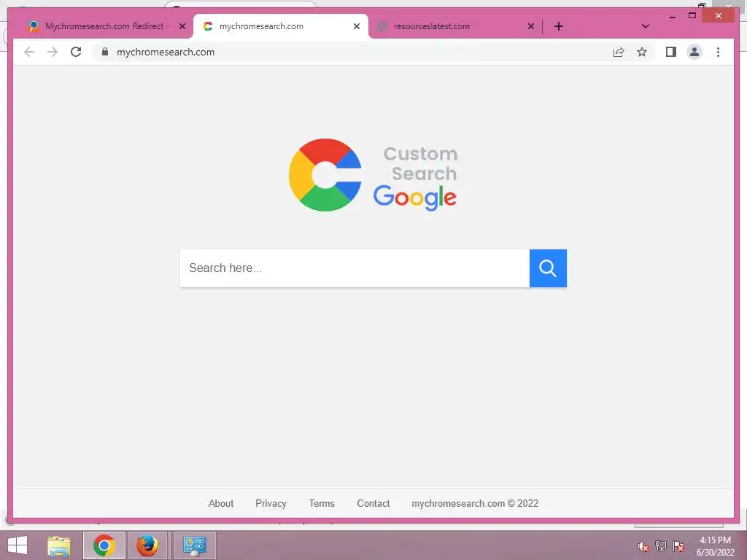Share this page via the share icon

pos(619,52)
